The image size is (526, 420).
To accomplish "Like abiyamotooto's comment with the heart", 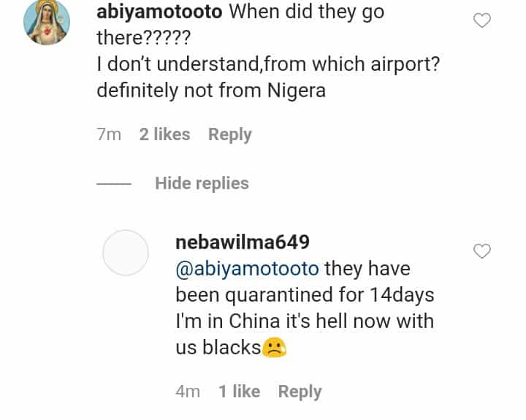I will [x=482, y=21].
